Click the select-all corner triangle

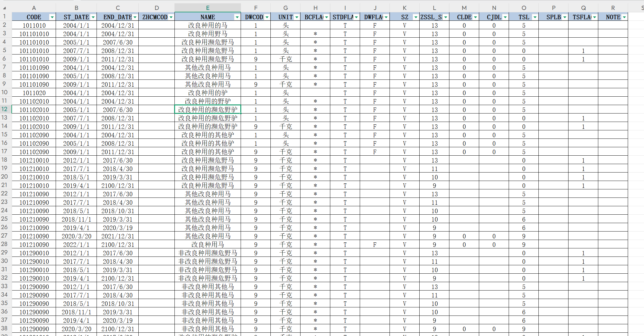pyautogui.click(x=4, y=8)
